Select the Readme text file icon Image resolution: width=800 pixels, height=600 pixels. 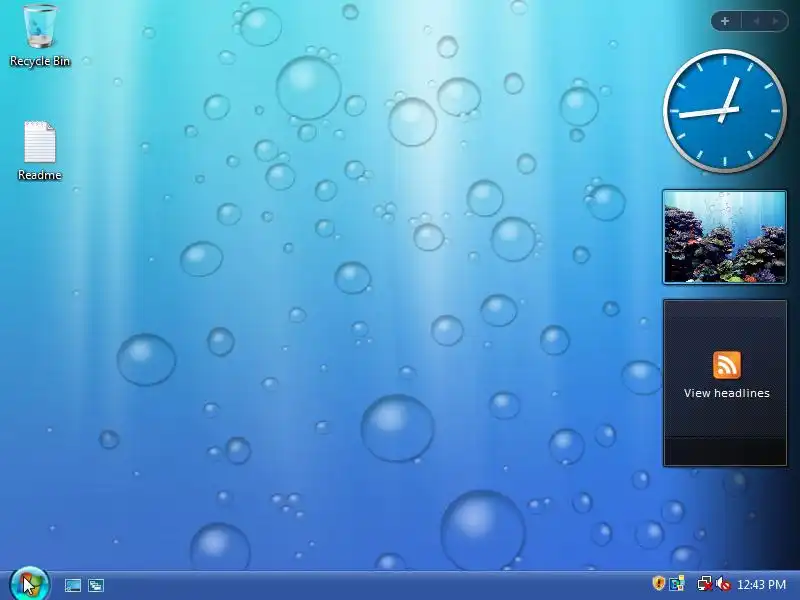40,151
